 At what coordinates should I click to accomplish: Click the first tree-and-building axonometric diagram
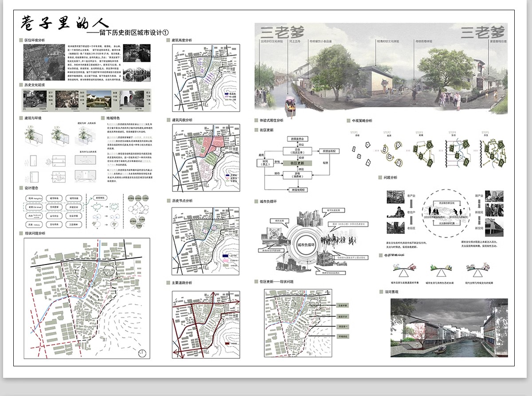pyautogui.click(x=33, y=136)
